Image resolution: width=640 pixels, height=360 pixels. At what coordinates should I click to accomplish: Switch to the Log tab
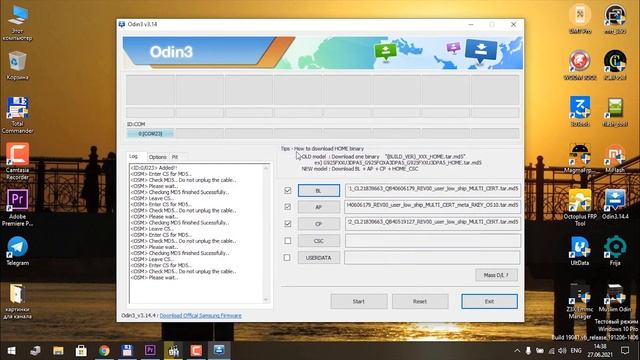click(x=133, y=157)
